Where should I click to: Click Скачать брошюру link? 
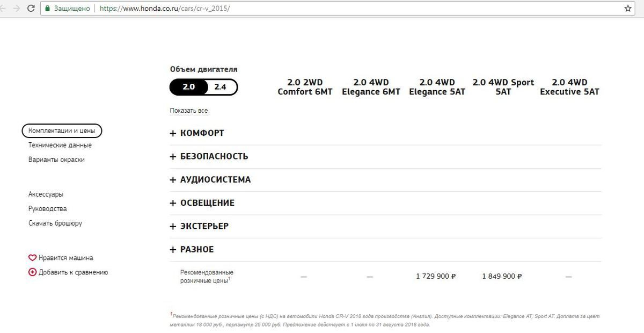[x=55, y=223]
